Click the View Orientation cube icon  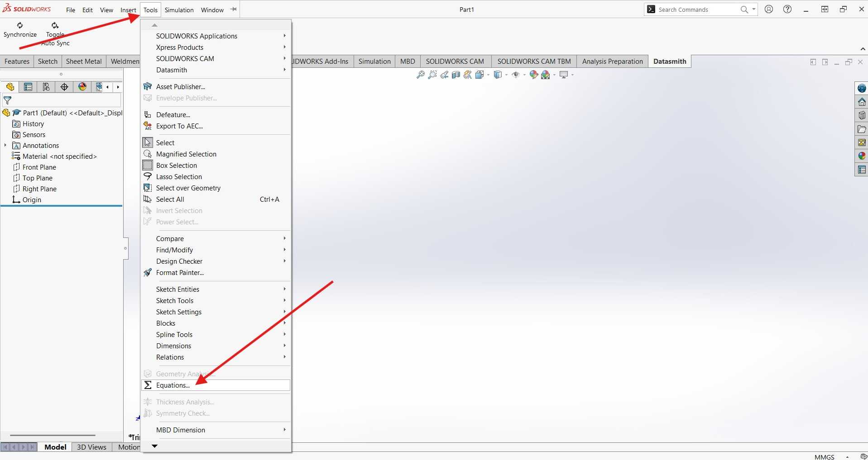click(480, 75)
